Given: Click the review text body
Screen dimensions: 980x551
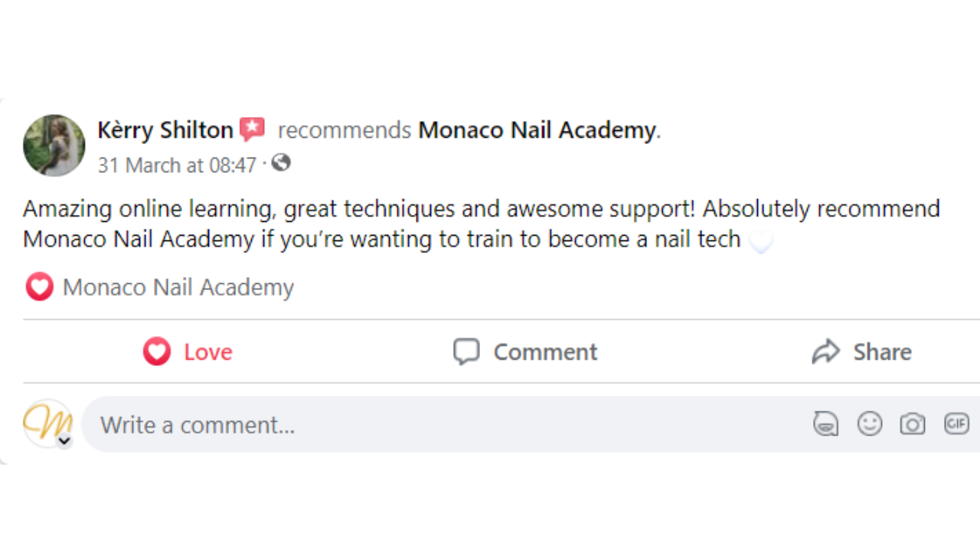Looking at the screenshot, I should coord(459,224).
